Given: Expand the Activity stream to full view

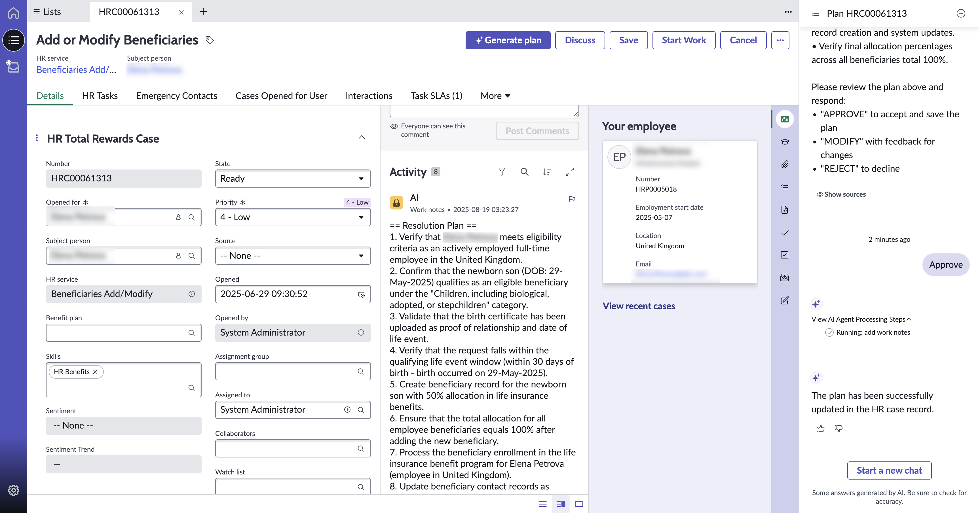Looking at the screenshot, I should point(570,172).
